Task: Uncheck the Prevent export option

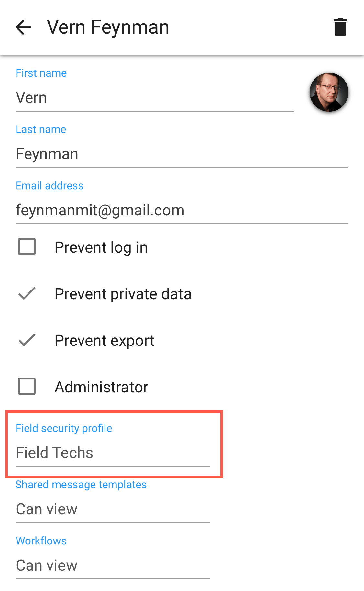Action: 27,340
